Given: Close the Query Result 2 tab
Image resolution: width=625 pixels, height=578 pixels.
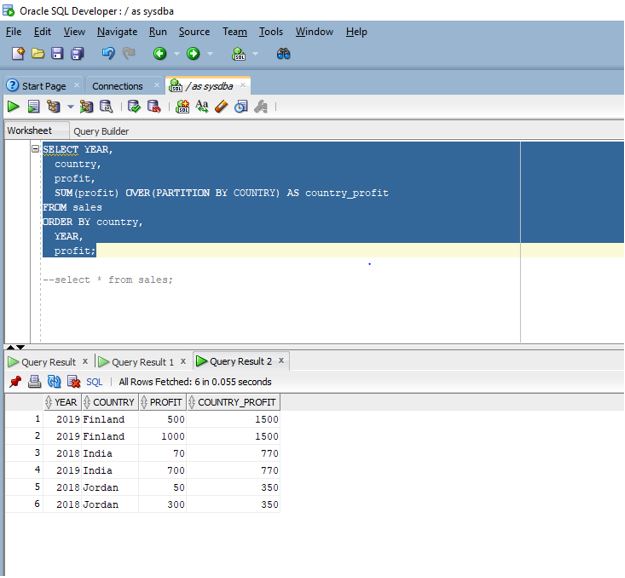Looking at the screenshot, I should (x=281, y=361).
